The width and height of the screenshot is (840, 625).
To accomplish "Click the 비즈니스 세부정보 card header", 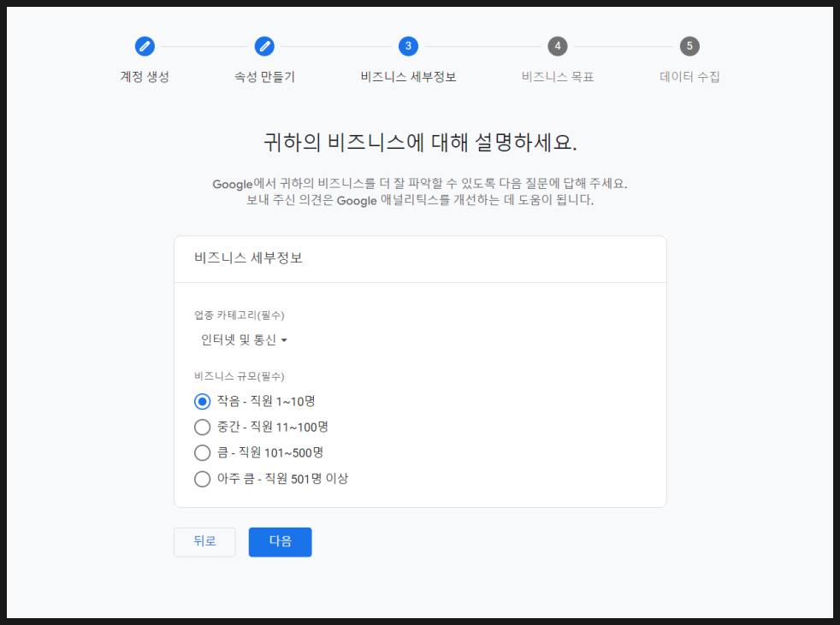I will coord(248,258).
